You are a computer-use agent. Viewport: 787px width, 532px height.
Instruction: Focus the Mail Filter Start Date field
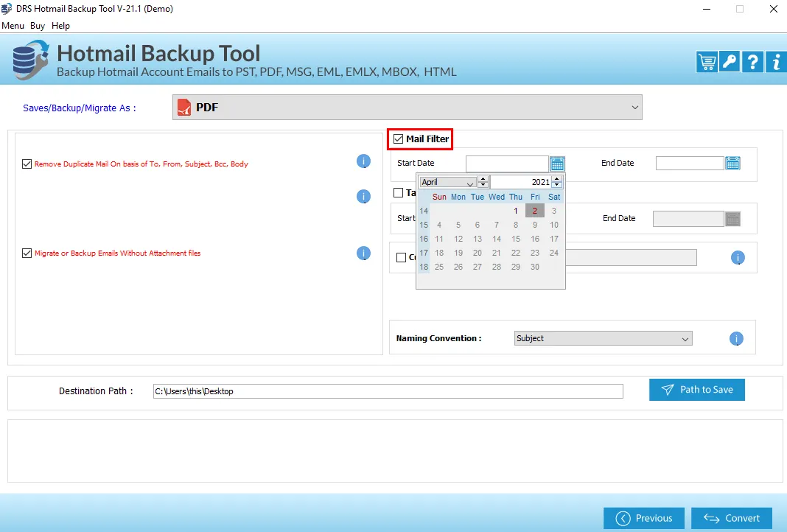pos(507,164)
